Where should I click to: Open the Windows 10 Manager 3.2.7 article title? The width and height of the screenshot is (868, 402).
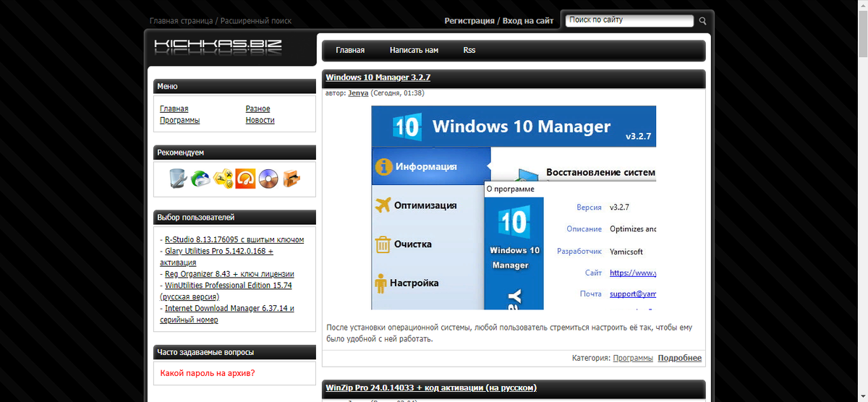click(x=378, y=77)
